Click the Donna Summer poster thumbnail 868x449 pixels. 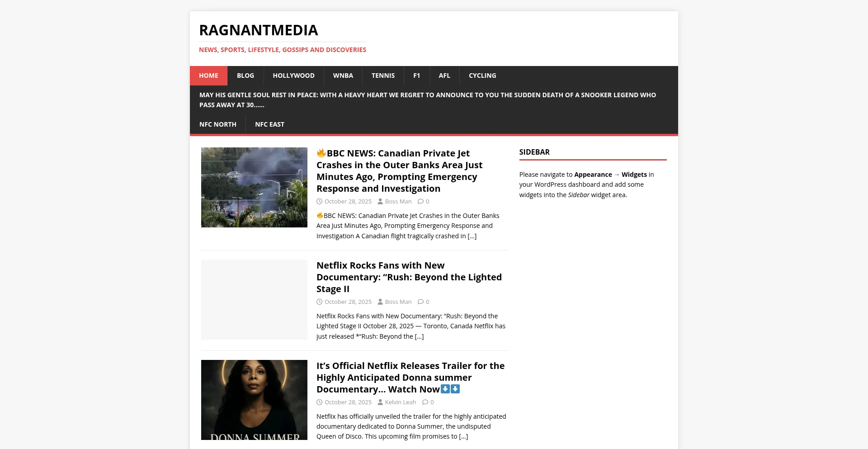[x=254, y=400]
